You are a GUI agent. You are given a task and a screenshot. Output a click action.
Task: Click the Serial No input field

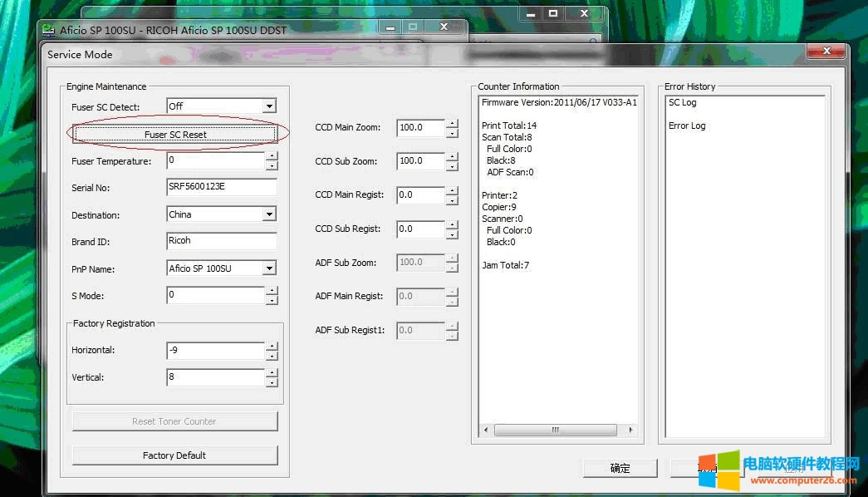(221, 187)
